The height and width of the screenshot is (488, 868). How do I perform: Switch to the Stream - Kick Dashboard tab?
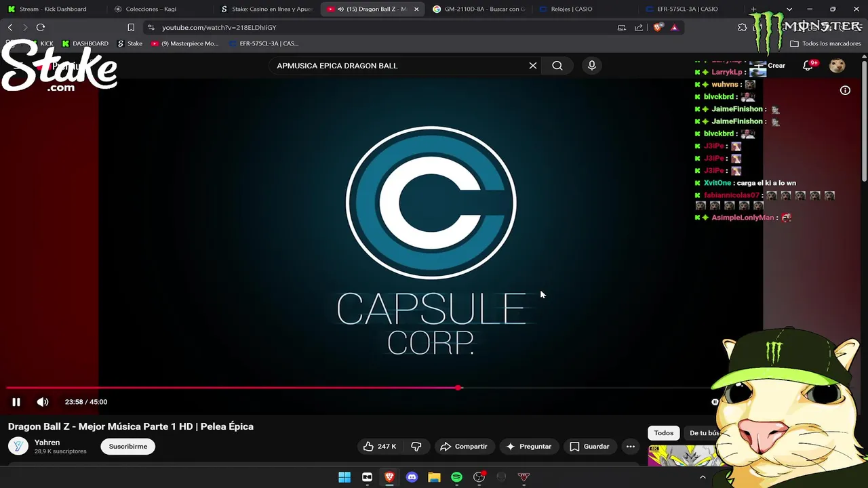52,9
